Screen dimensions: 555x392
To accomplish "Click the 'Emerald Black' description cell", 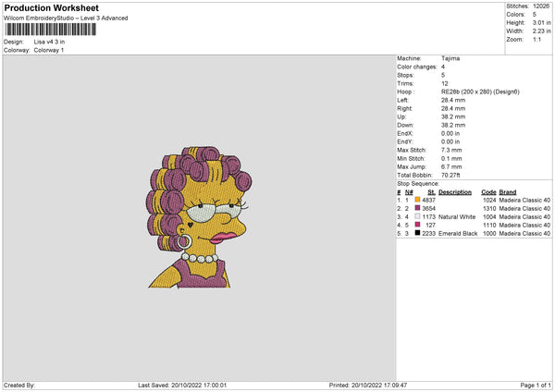I will 458,234.
